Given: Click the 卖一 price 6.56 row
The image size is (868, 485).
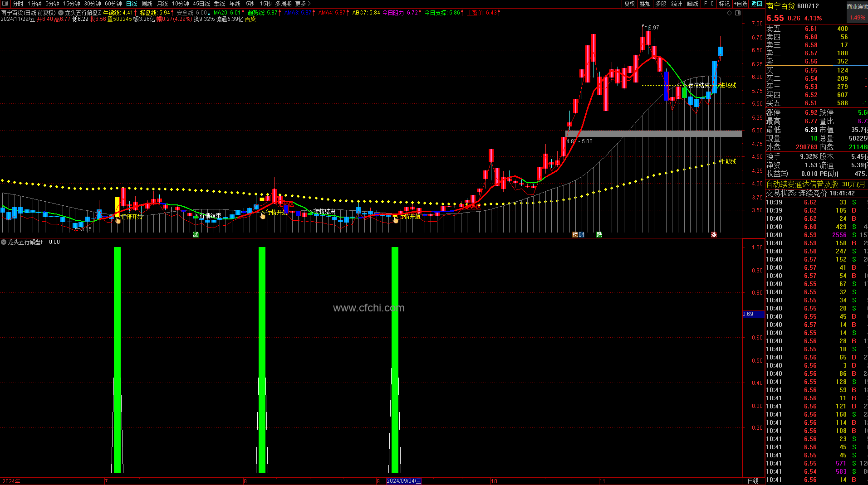Looking at the screenshot, I should [x=816, y=61].
